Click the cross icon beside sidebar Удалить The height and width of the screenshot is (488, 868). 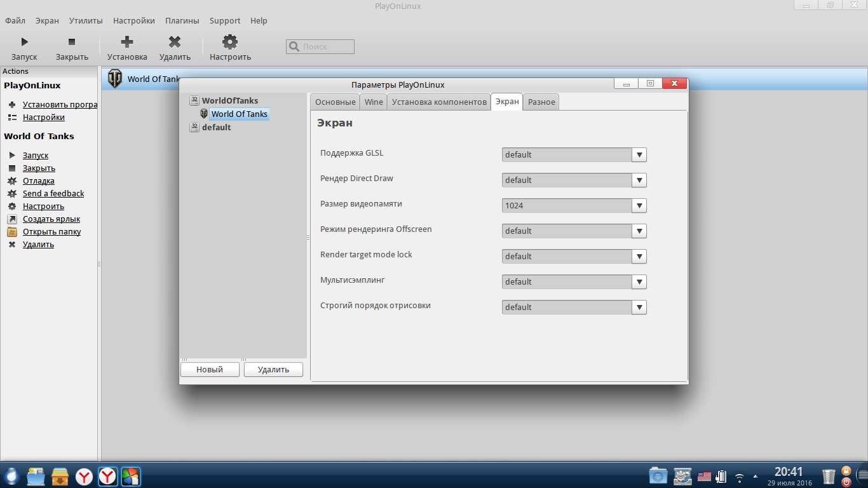click(11, 245)
